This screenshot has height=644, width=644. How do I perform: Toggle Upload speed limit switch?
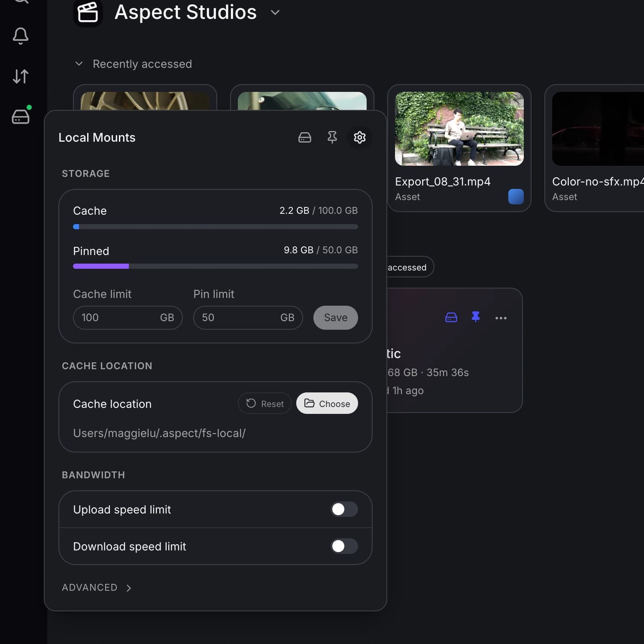pos(344,509)
